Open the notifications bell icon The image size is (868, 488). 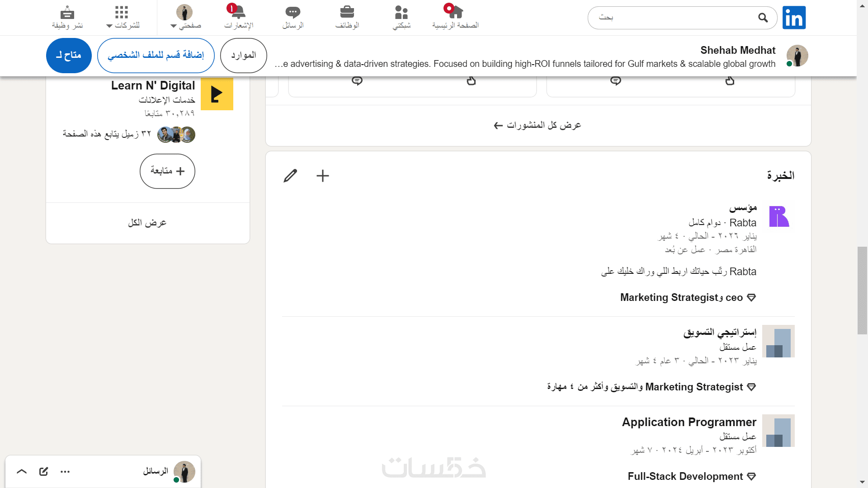238,12
